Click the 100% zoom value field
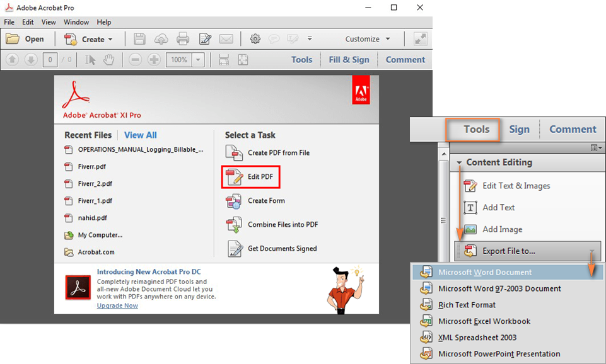Image resolution: width=606 pixels, height=364 pixels. 179,60
